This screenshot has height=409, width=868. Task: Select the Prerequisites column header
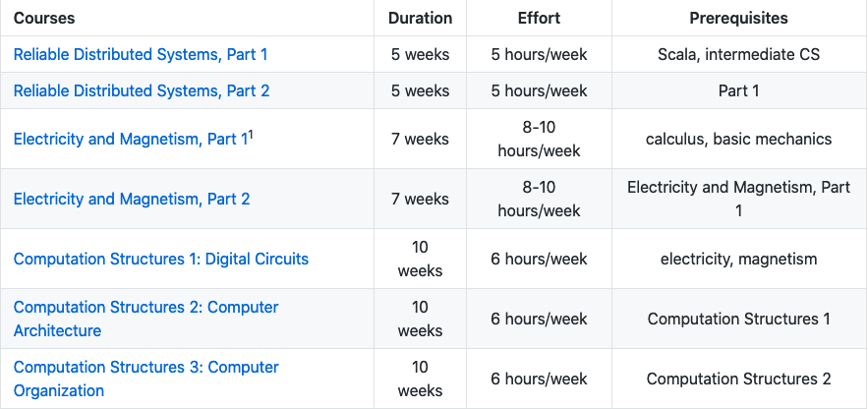pos(738,19)
